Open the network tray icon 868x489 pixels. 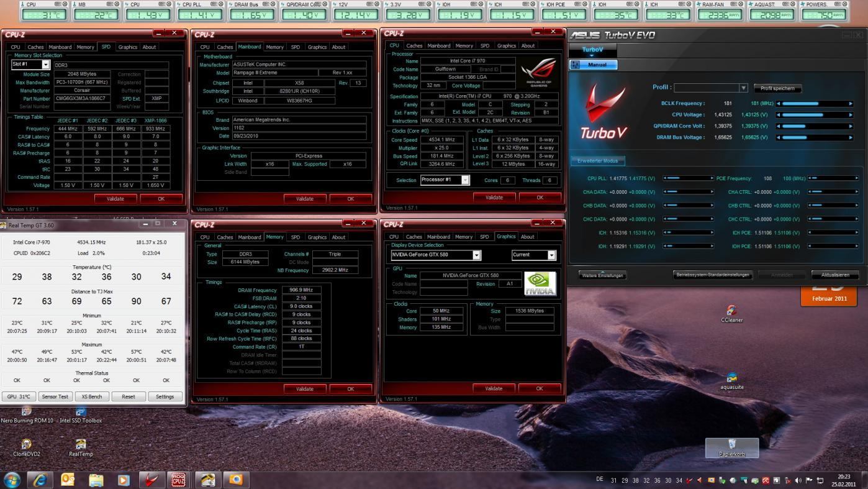coord(820,480)
